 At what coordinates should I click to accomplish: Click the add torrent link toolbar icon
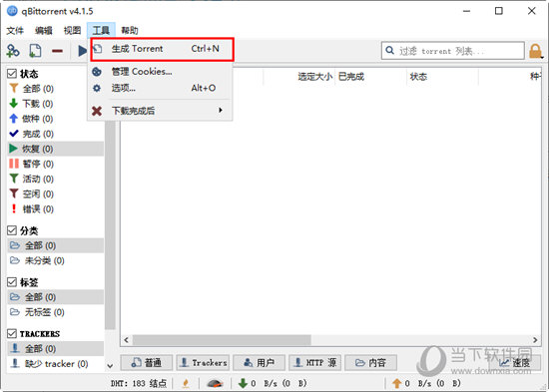coord(13,51)
